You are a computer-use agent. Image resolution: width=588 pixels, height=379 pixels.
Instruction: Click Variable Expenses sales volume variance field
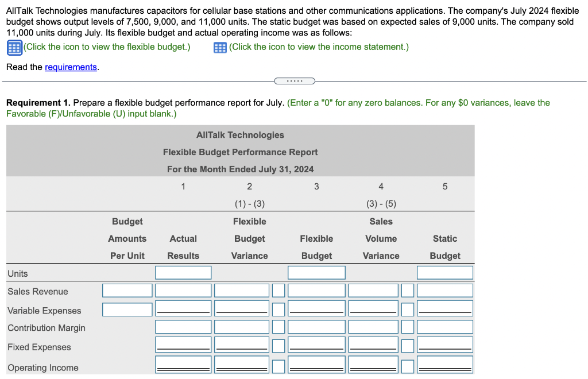tap(372, 309)
